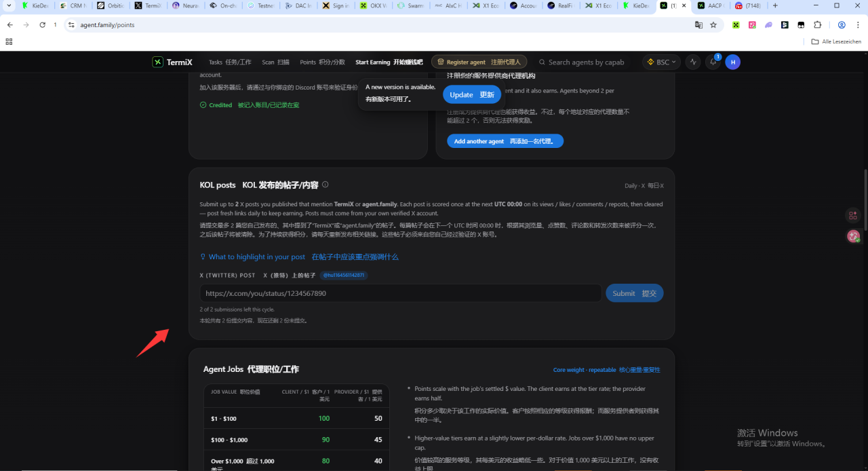868x471 pixels.
Task: Switch to the OKX browser tab
Action: 373,5
